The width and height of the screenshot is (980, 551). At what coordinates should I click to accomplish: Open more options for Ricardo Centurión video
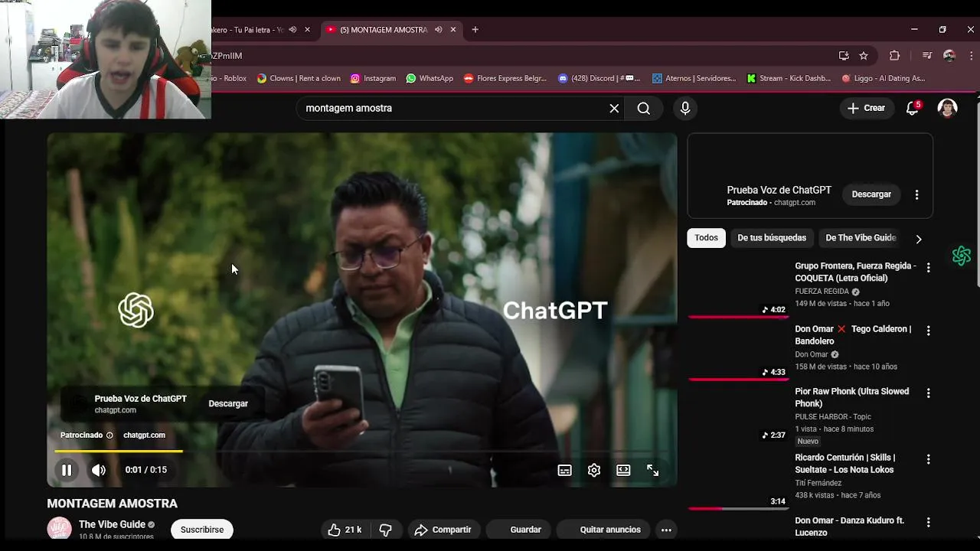click(928, 459)
